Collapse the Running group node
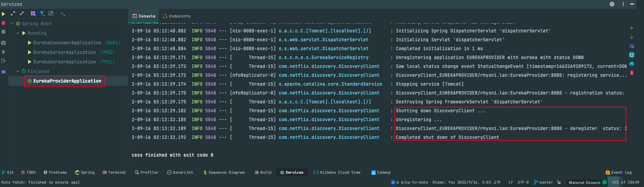This screenshot has width=644, height=187. [x=18, y=33]
